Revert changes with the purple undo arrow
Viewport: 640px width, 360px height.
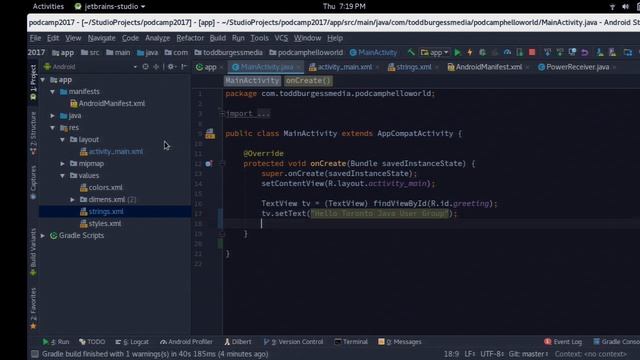click(x=584, y=52)
